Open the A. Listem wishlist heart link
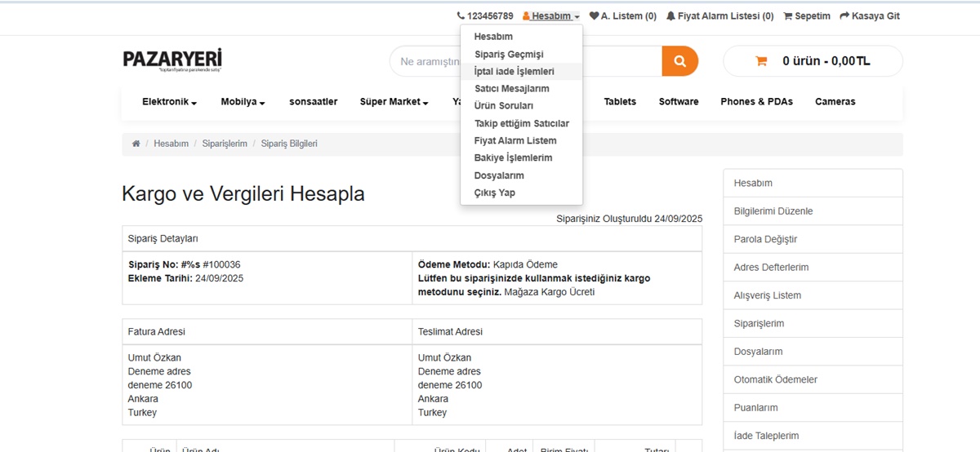 (x=622, y=16)
